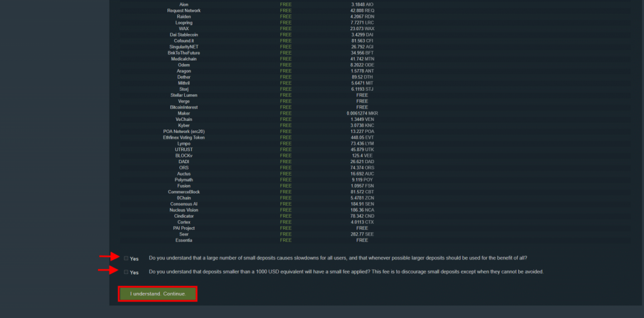Click the '23.073 WAX' fee value
The height and width of the screenshot is (318, 644).
(x=362, y=29)
